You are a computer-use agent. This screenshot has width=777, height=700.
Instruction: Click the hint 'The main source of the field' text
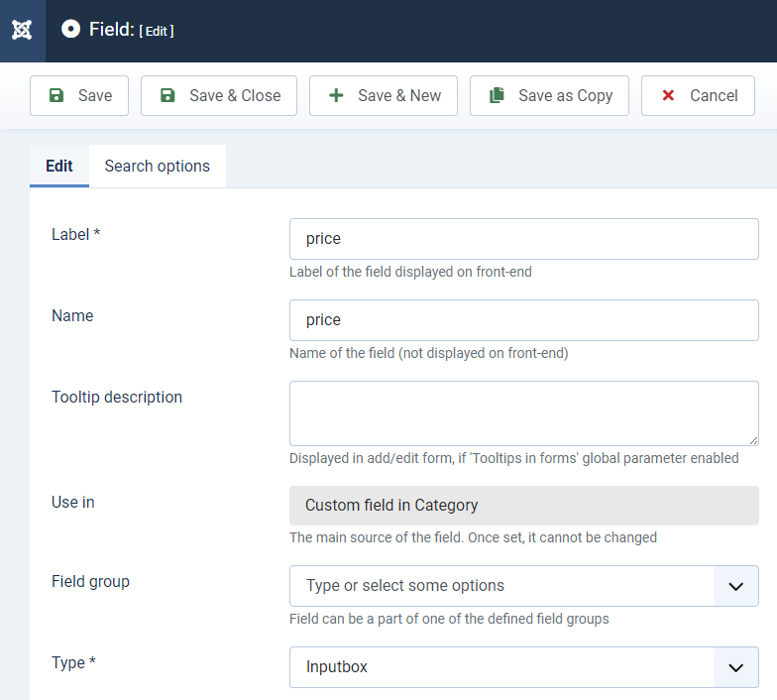[474, 537]
